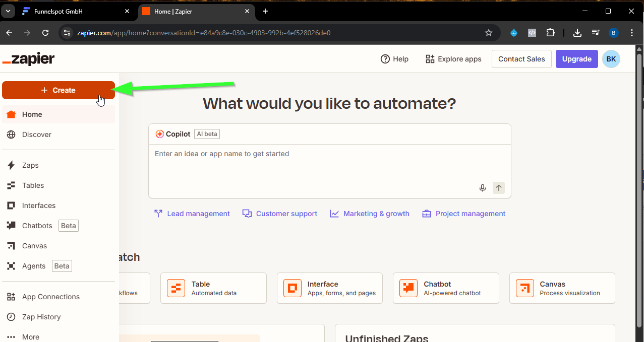The width and height of the screenshot is (644, 342).
Task: Close the Home | Zapier tab
Action: coord(247,11)
